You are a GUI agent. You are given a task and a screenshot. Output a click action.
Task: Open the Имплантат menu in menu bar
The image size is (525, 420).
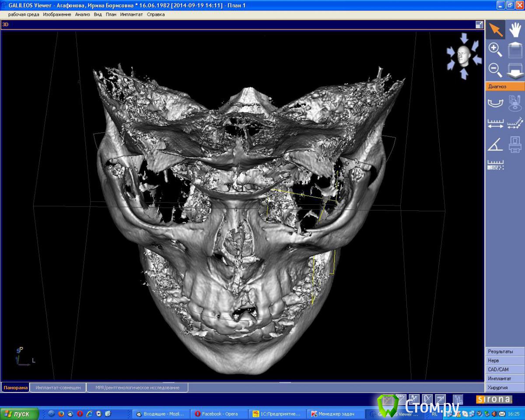pos(131,14)
